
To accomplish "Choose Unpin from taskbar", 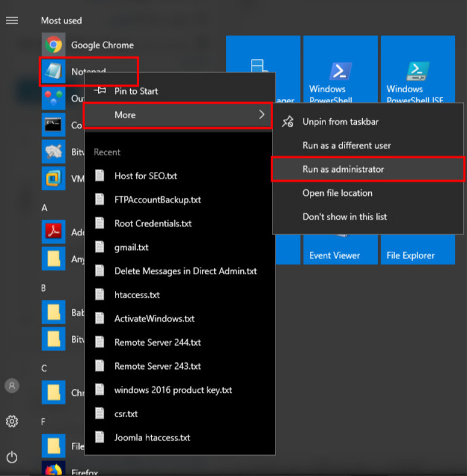I will [x=368, y=122].
